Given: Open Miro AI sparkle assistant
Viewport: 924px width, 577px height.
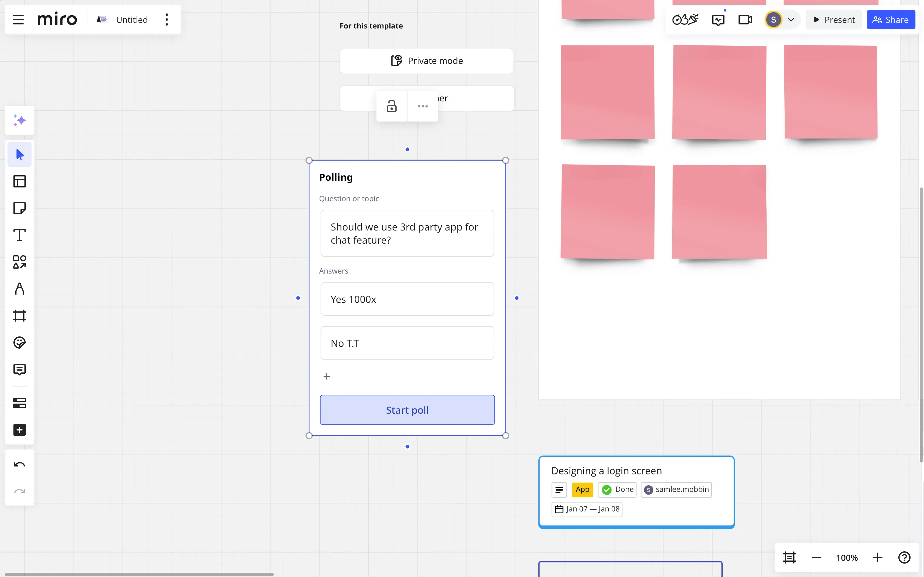Looking at the screenshot, I should [20, 120].
